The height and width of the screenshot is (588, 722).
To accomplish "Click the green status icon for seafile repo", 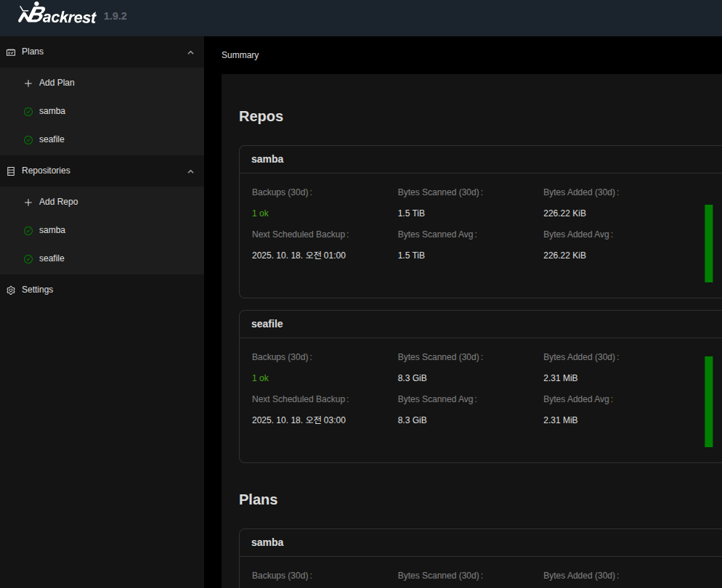I will pos(28,259).
